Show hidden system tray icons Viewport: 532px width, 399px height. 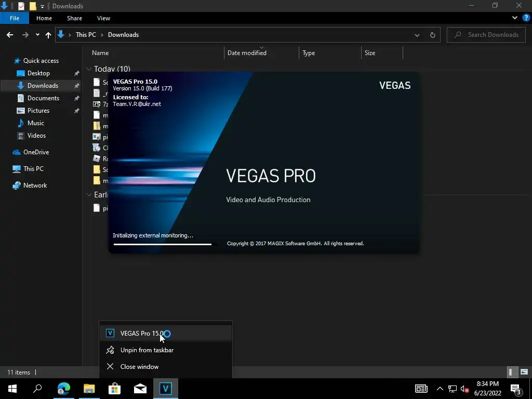point(440,389)
